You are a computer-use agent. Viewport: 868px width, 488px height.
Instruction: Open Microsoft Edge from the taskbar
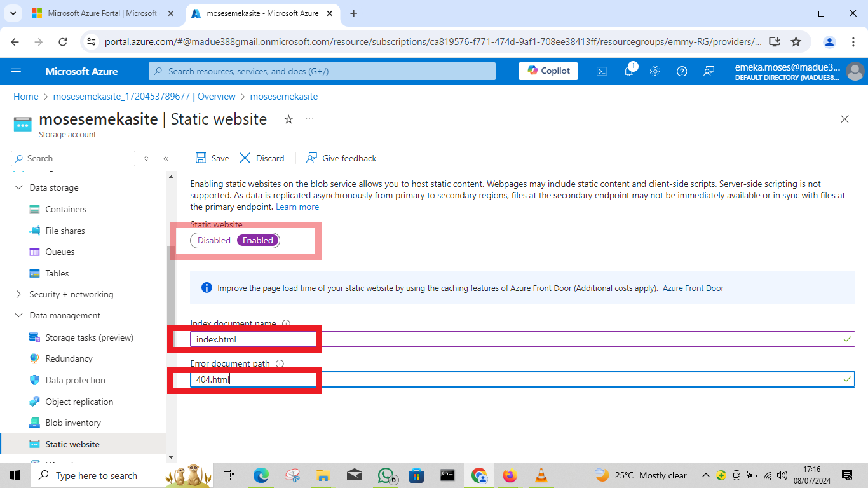pos(261,475)
